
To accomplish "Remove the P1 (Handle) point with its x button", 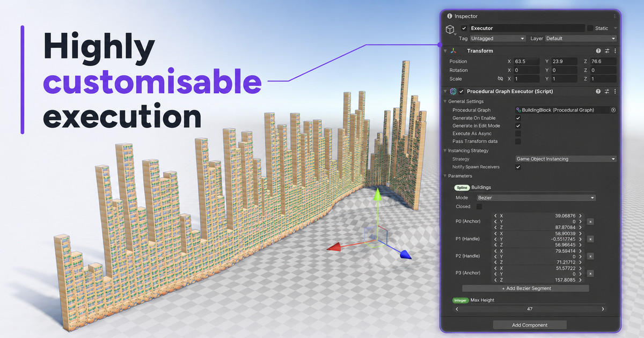I will pyautogui.click(x=590, y=239).
